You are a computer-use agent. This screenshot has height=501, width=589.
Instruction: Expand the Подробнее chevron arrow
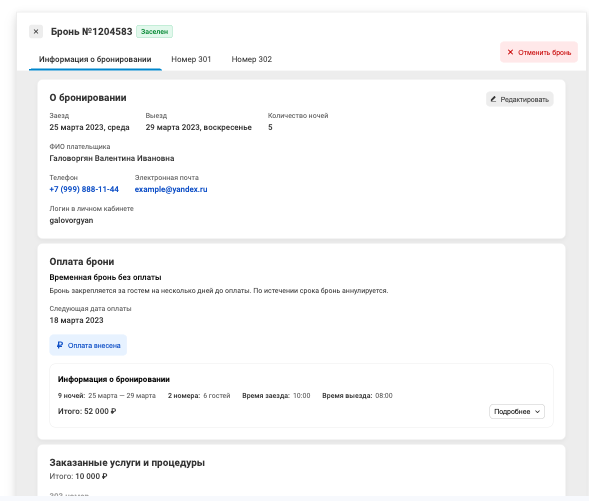click(x=537, y=412)
